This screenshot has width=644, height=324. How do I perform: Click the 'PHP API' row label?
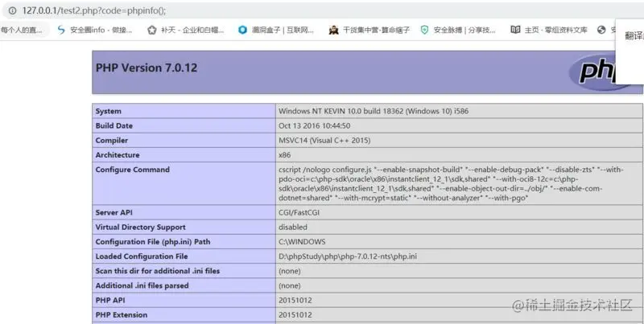[x=110, y=301]
